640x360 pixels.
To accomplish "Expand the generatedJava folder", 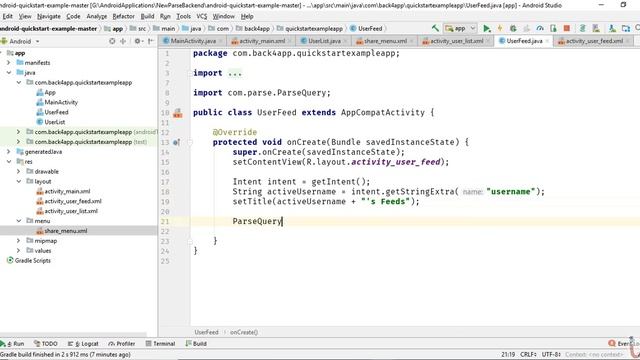I will click(x=9, y=151).
